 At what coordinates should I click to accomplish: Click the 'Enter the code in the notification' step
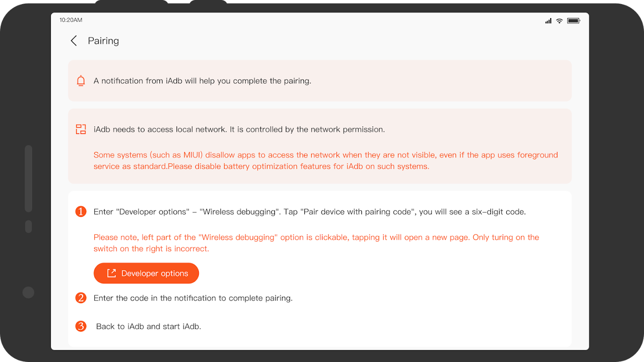pyautogui.click(x=193, y=298)
